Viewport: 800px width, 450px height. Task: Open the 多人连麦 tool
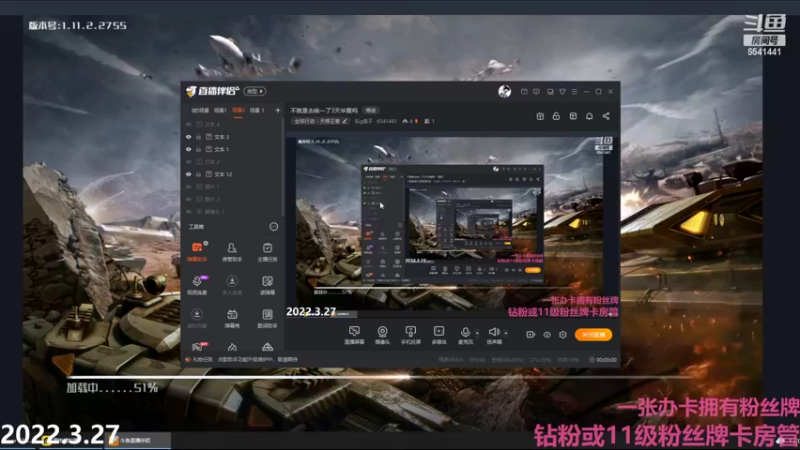click(x=232, y=285)
